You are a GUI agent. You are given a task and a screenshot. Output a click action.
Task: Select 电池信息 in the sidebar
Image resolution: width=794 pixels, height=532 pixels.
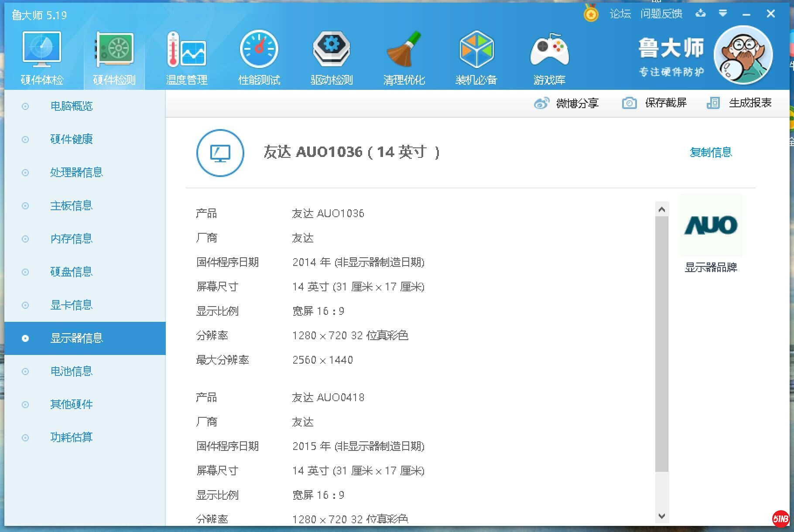[x=72, y=371]
